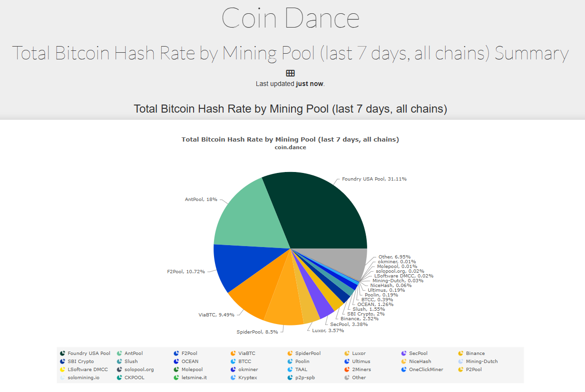Select the F2Pool legend icon
This screenshot has width=585, height=392.
[176, 353]
